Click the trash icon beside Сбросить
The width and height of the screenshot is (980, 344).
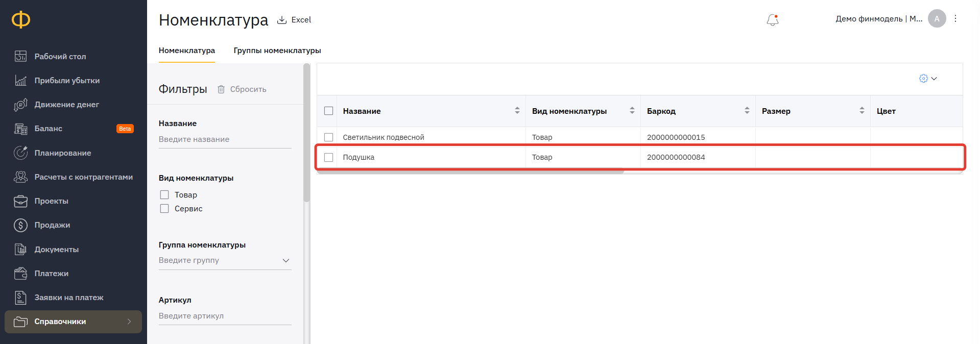click(221, 89)
